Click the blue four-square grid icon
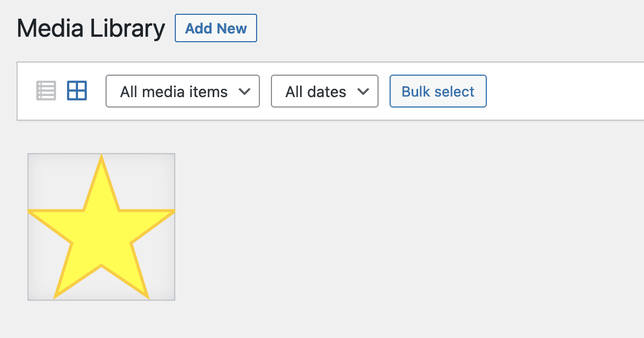 (x=77, y=91)
